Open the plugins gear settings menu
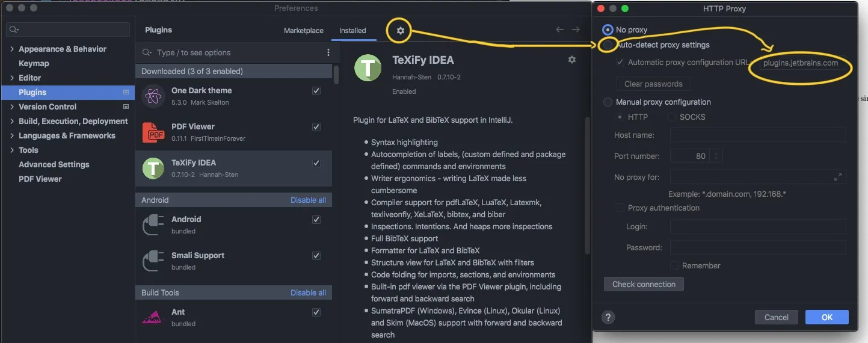The width and height of the screenshot is (868, 343). pyautogui.click(x=401, y=31)
